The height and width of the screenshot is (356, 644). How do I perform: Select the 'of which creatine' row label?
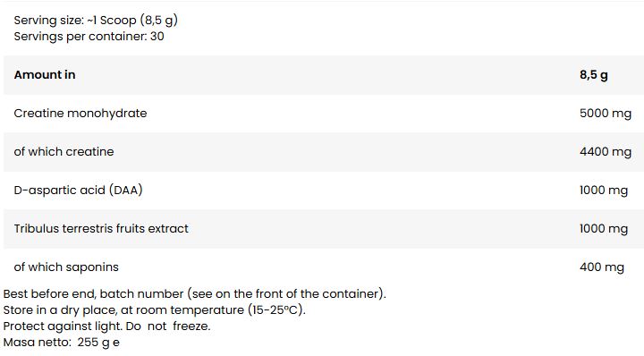[64, 151]
